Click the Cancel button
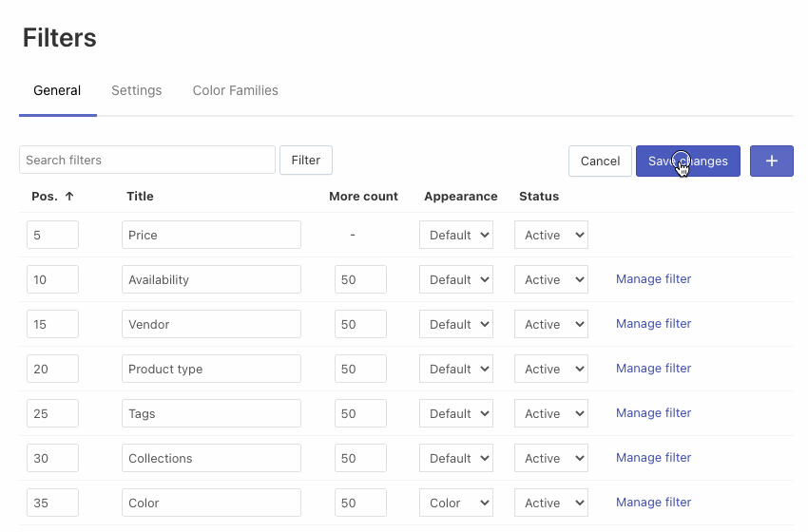 coord(600,161)
